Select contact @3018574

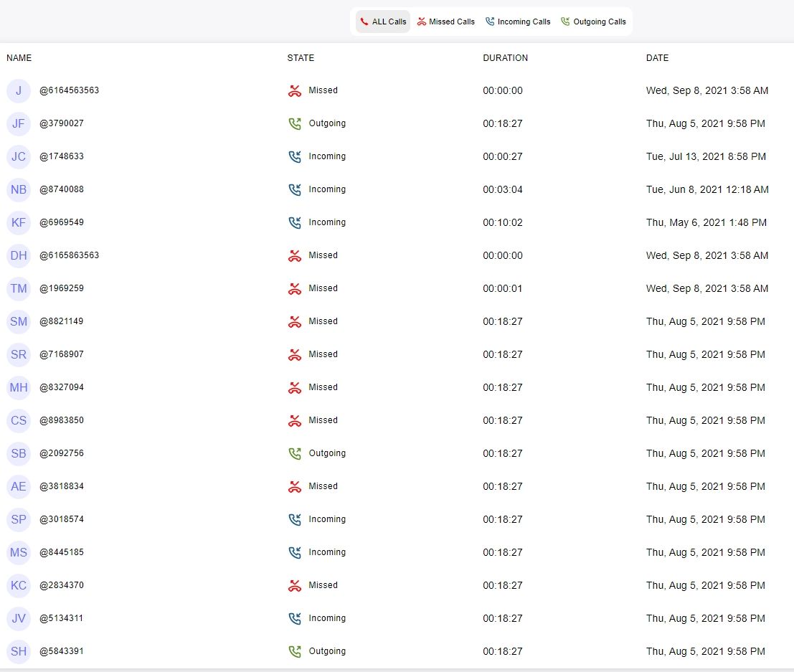coord(62,519)
